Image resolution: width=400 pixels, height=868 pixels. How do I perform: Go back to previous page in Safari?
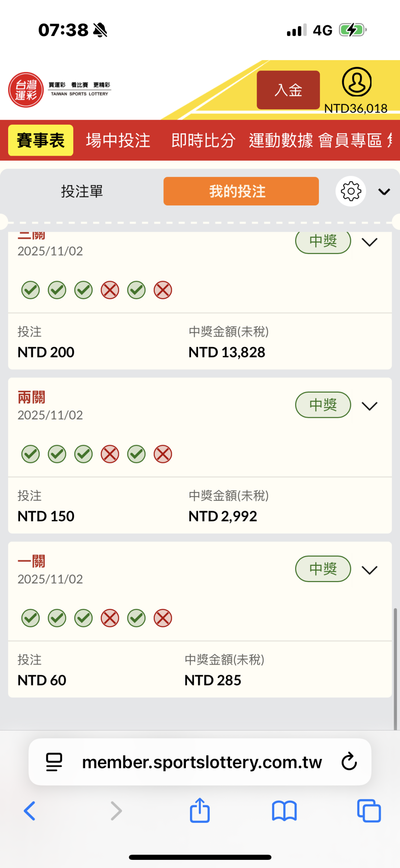point(30,811)
